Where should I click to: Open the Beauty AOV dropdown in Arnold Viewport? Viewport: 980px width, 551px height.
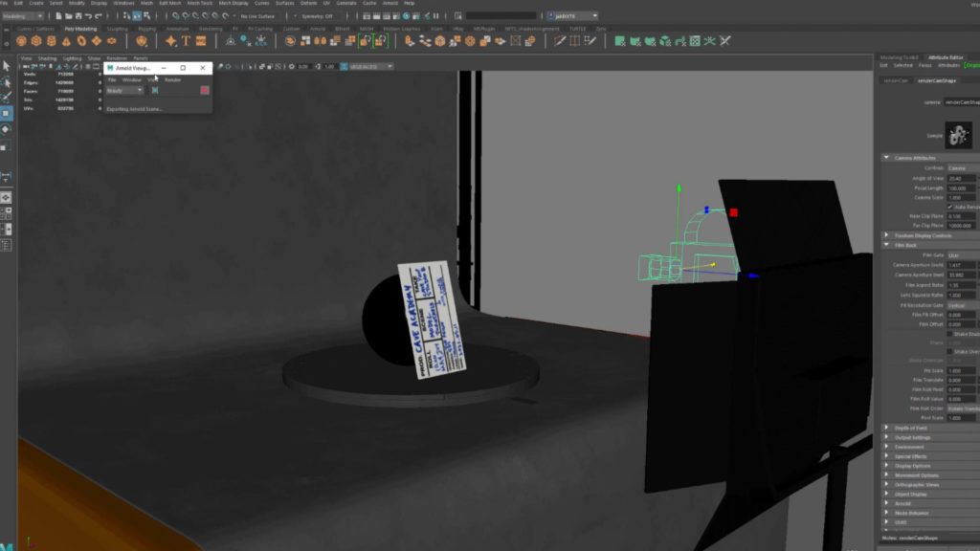click(124, 91)
